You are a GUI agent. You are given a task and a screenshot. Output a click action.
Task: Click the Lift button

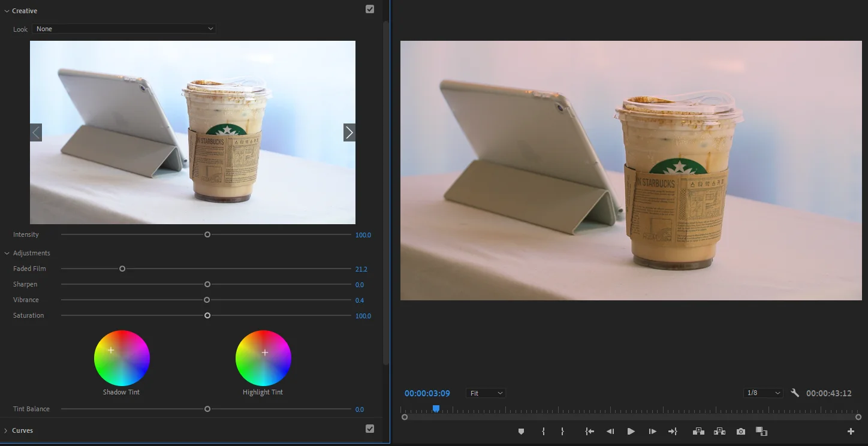point(698,431)
